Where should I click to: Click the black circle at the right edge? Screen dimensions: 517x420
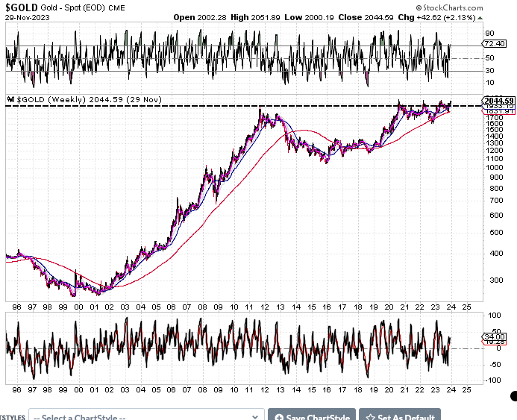pos(513,397)
